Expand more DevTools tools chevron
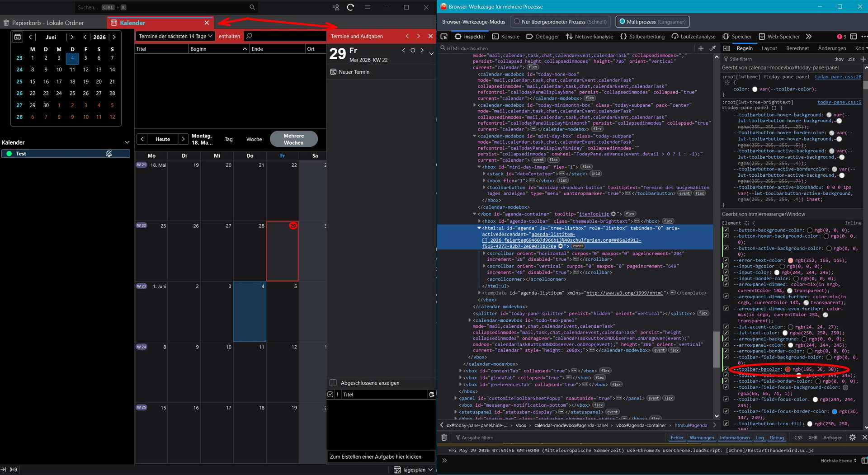868x475 pixels. pyautogui.click(x=809, y=37)
